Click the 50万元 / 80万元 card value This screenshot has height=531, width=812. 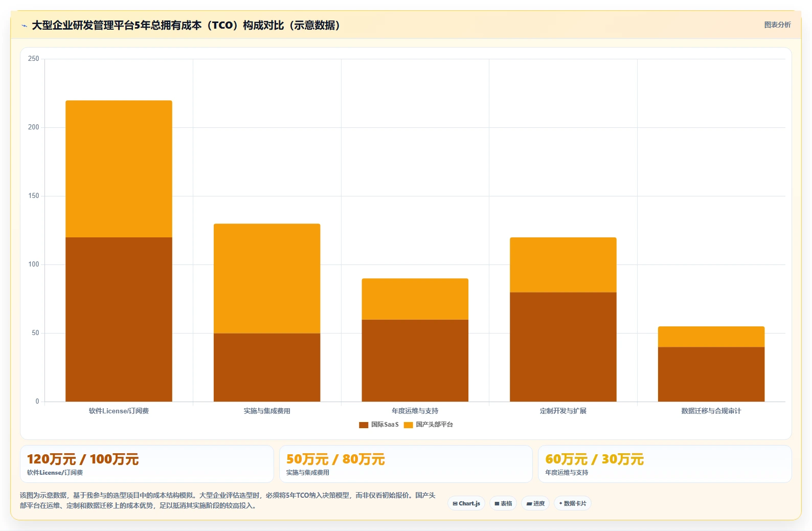pos(335,459)
